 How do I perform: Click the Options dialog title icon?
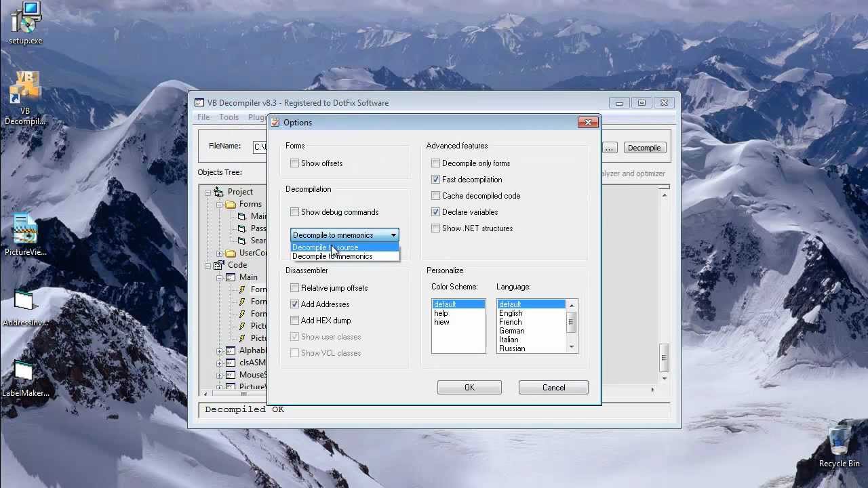pyautogui.click(x=275, y=123)
